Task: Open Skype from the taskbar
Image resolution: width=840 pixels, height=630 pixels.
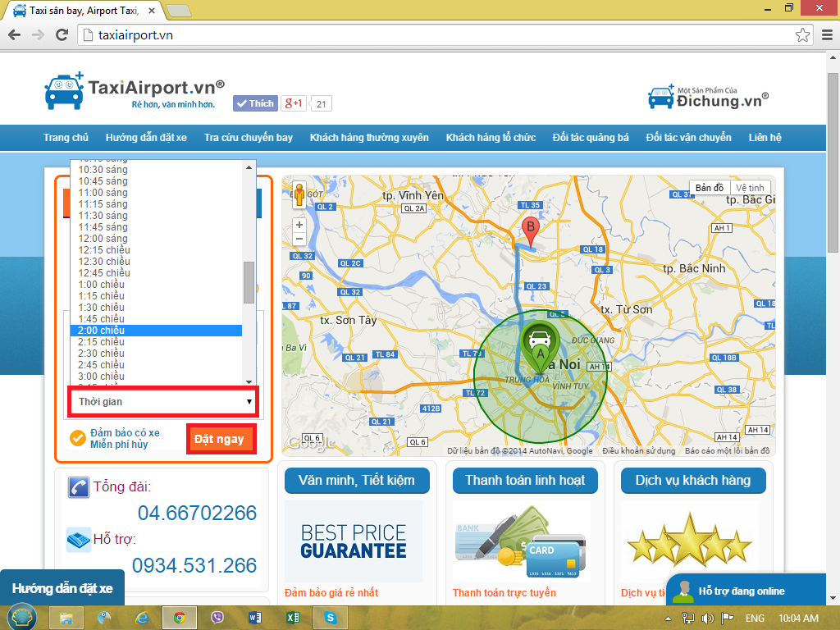Action: point(330,618)
